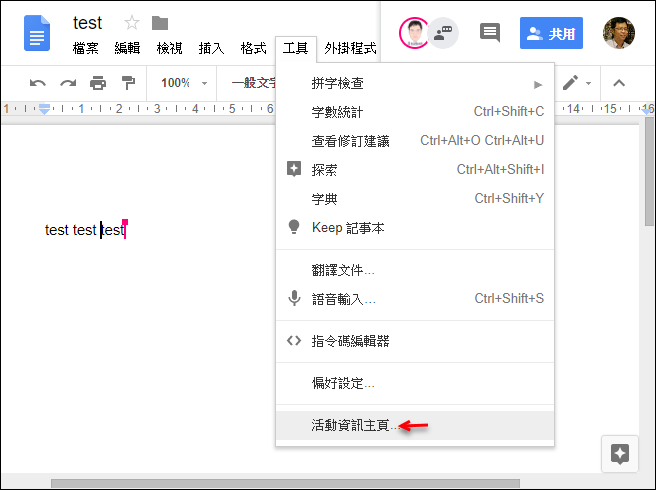Image resolution: width=656 pixels, height=490 pixels.
Task: Open the collaborator chat icon
Action: point(444,33)
